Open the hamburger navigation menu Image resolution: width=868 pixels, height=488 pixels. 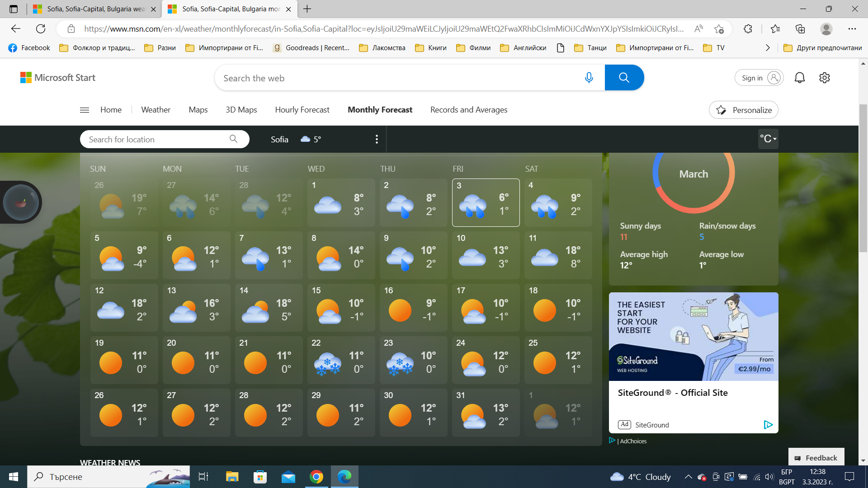coord(85,110)
